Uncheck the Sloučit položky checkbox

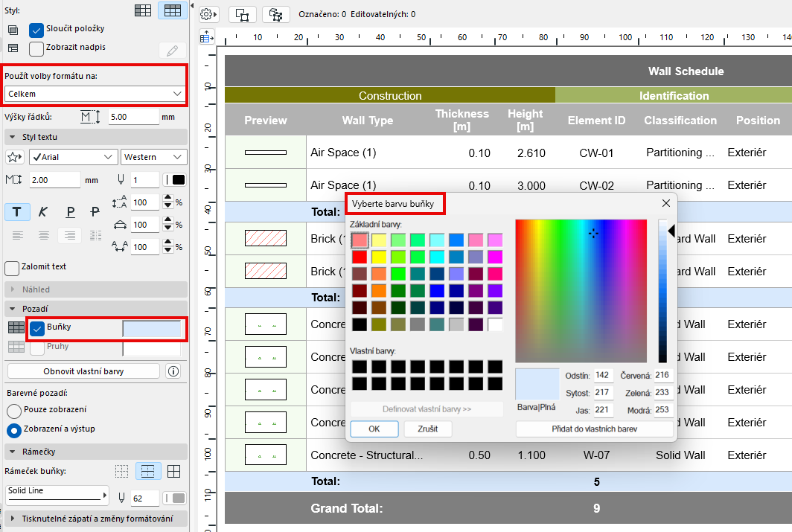tap(36, 30)
